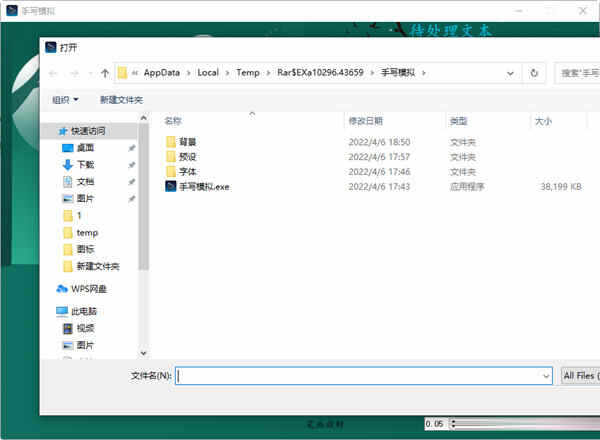Create a new folder with 新建文件夹
600x440 pixels.
[121, 100]
